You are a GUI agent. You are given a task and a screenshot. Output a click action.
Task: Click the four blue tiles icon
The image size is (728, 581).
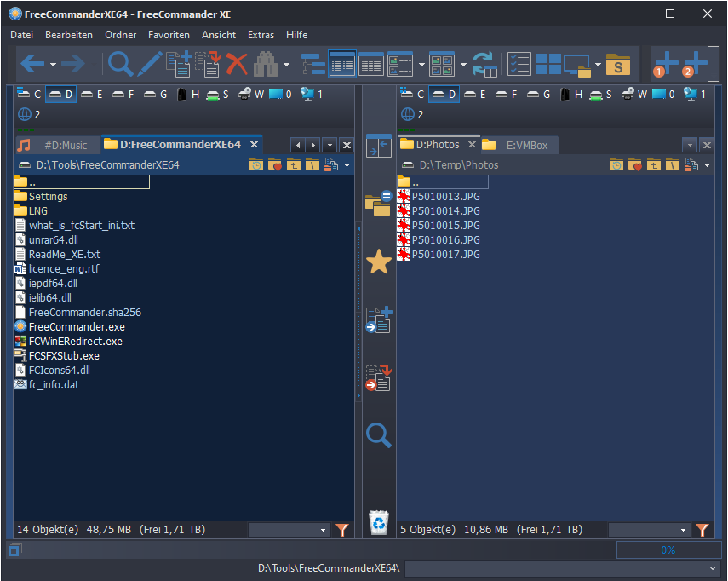[x=548, y=64]
